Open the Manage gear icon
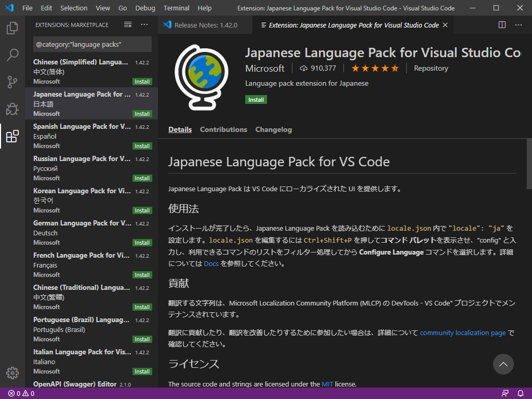Viewport: 532px width, 399px height. [12, 373]
